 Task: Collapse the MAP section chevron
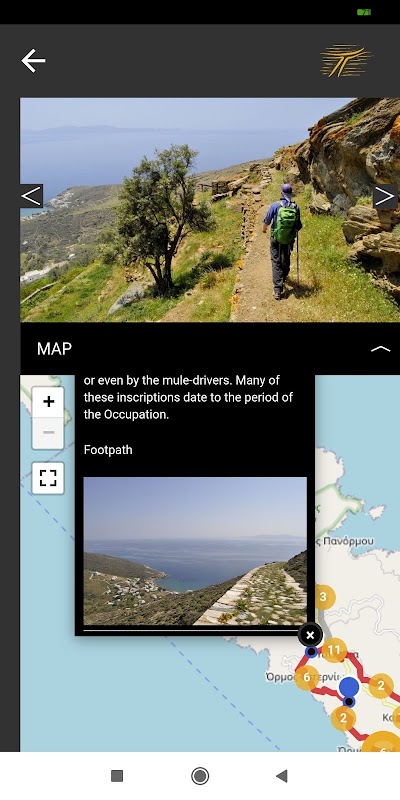coord(380,349)
